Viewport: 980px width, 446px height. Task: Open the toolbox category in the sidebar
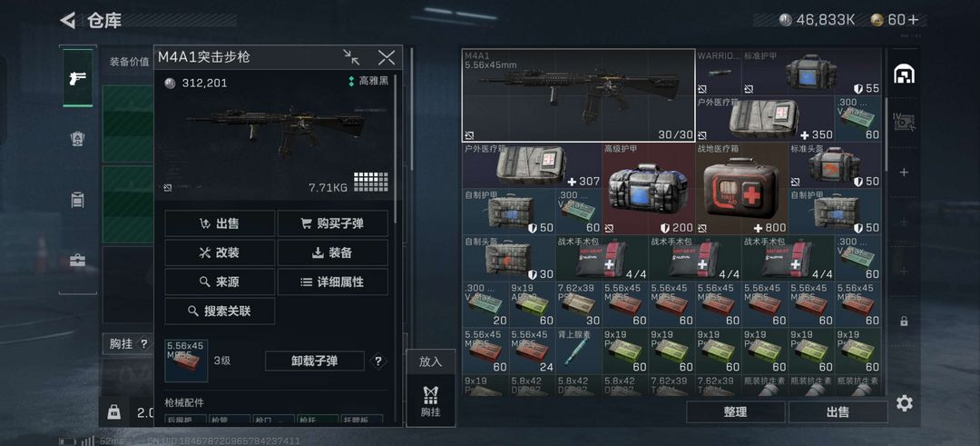coord(77,260)
